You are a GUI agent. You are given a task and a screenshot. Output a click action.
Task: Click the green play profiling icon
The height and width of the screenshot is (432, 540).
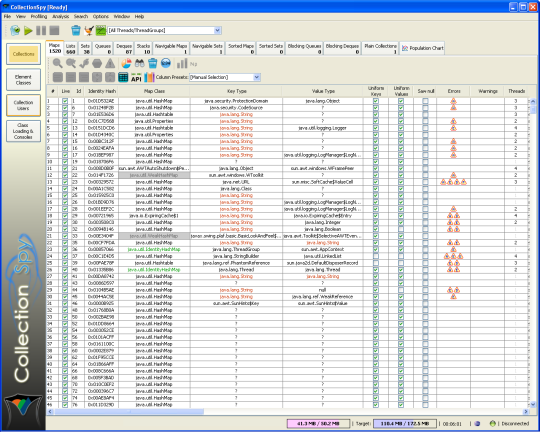28,31
